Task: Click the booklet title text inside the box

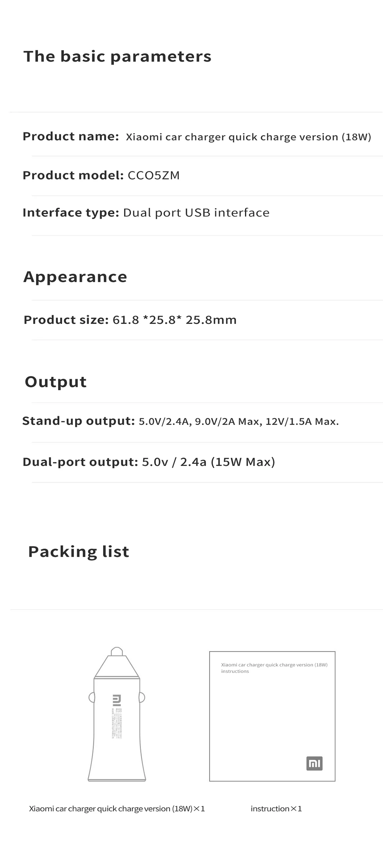Action: coord(274,668)
